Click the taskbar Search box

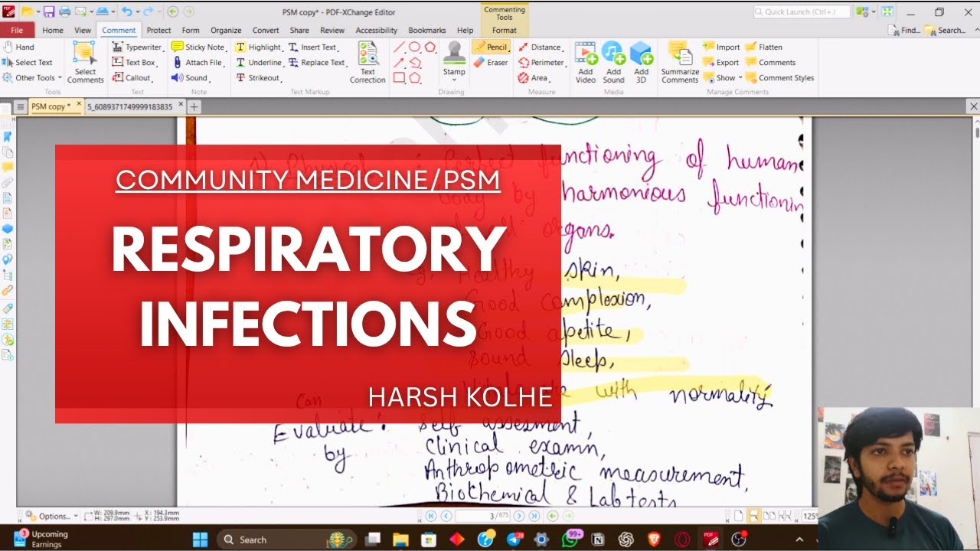(286, 540)
